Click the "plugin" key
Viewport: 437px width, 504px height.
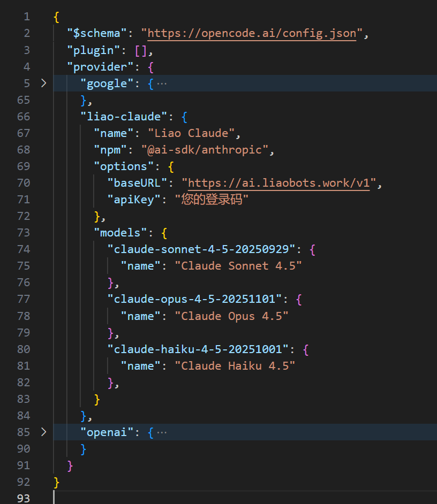93,50
